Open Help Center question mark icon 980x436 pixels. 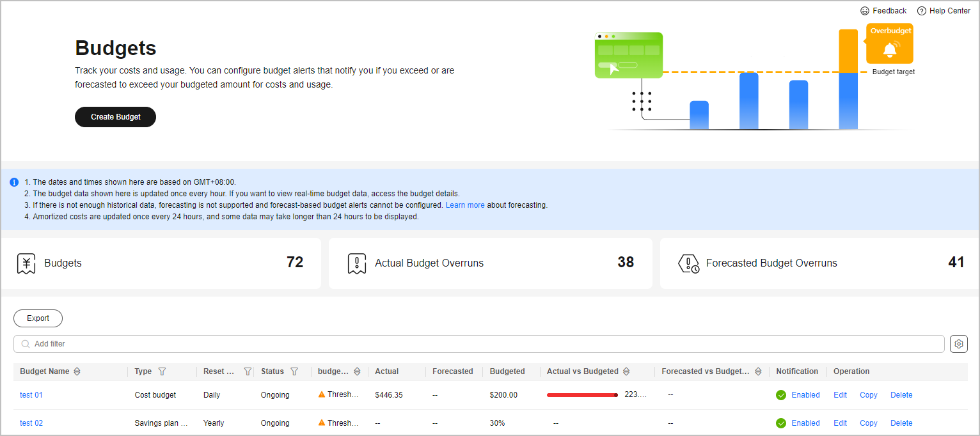coord(921,11)
